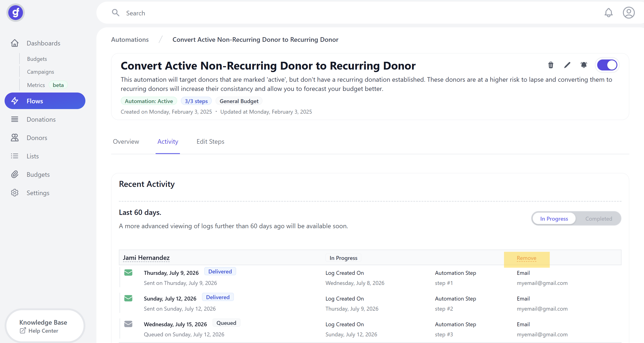This screenshot has height=343, width=644.
Task: Switch to the Overview tab
Action: [126, 141]
